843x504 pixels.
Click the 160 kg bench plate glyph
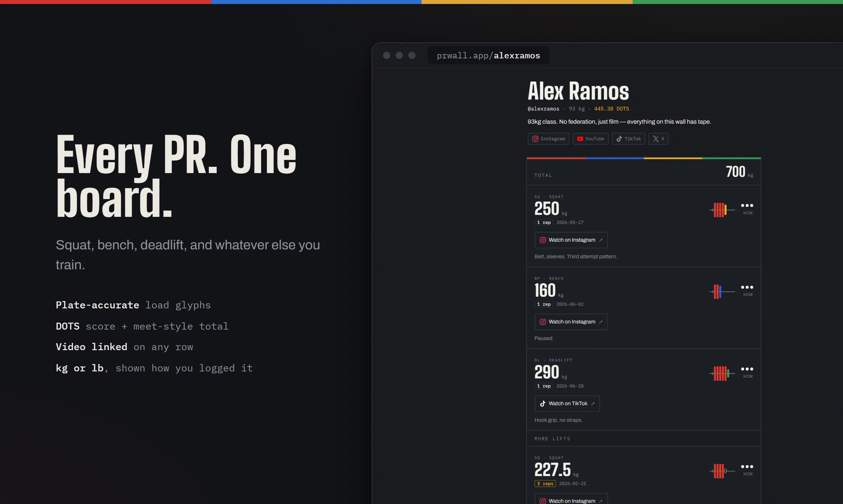[722, 291]
